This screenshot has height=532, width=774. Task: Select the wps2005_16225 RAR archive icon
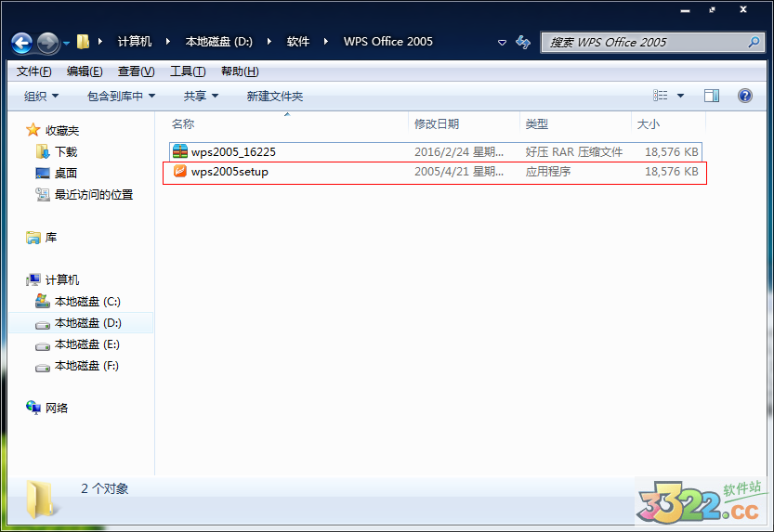pos(180,152)
